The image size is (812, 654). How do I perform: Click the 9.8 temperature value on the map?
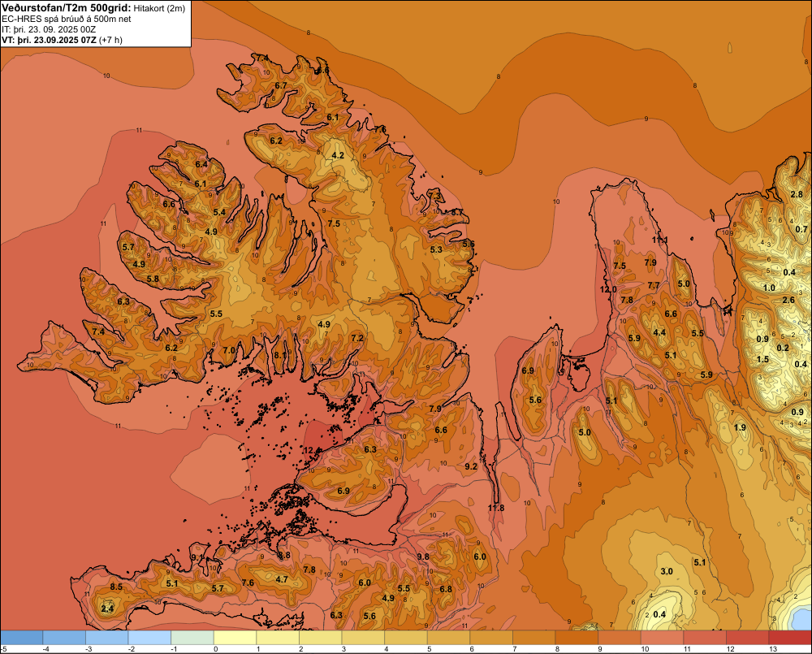click(423, 557)
